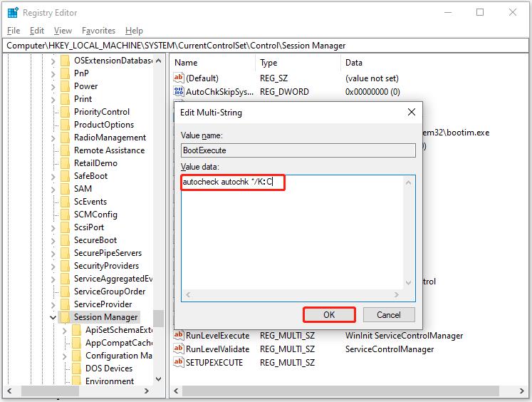This screenshot has width=532, height=402.
Task: Click the Environment folder icon
Action: pos(76,381)
